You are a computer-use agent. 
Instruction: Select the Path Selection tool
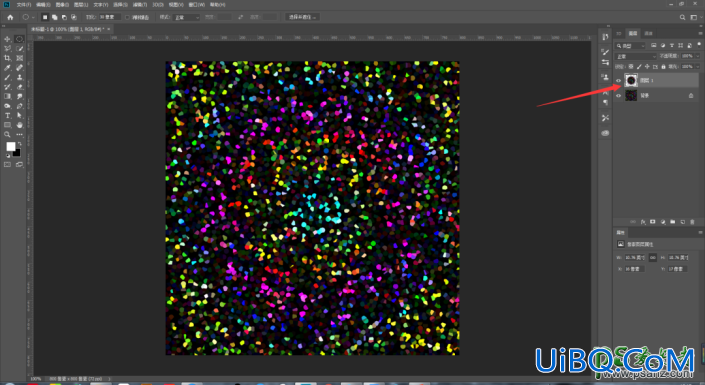tap(19, 116)
